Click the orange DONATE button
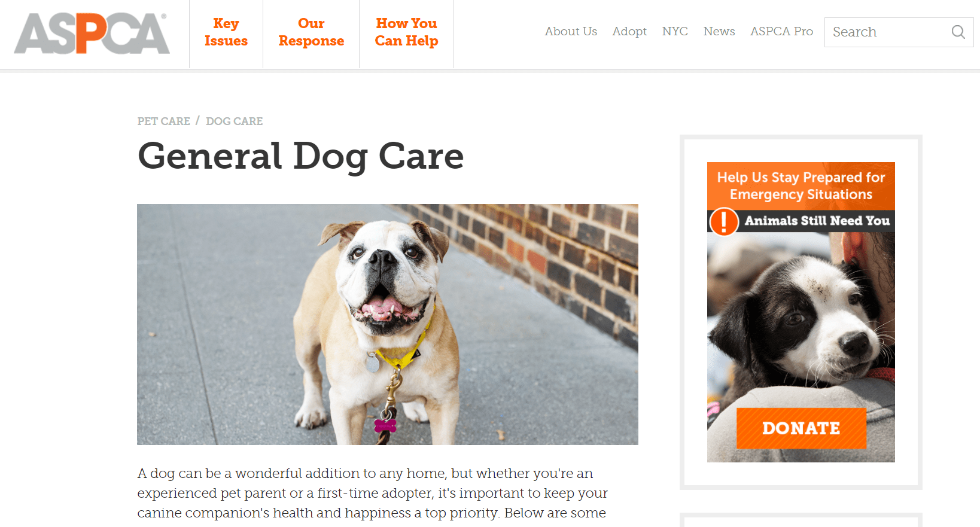This screenshot has width=980, height=527. click(801, 428)
